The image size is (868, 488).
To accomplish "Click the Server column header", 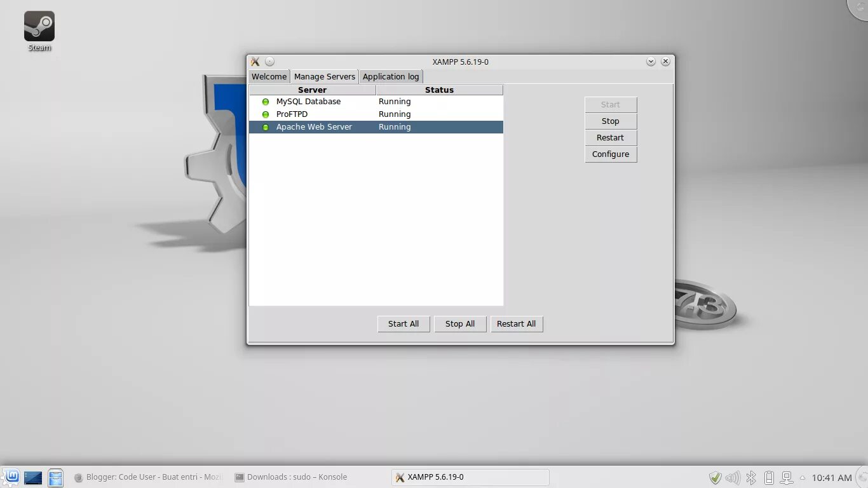I will pyautogui.click(x=312, y=90).
